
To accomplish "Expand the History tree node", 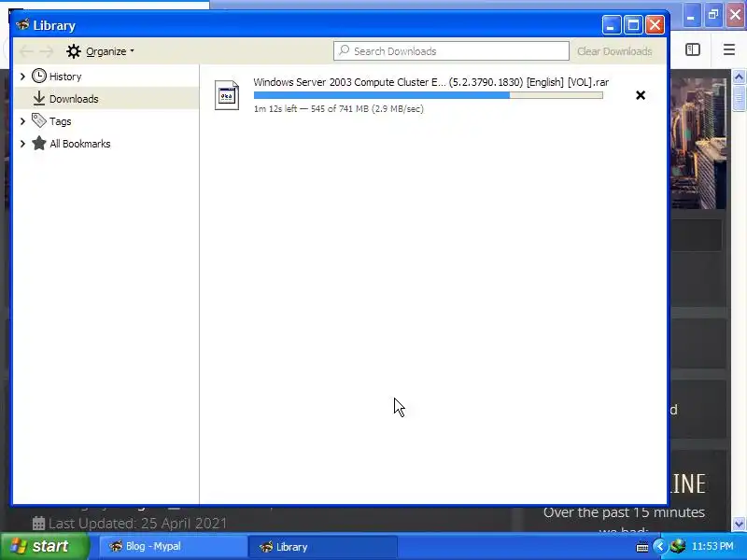I will (x=22, y=77).
